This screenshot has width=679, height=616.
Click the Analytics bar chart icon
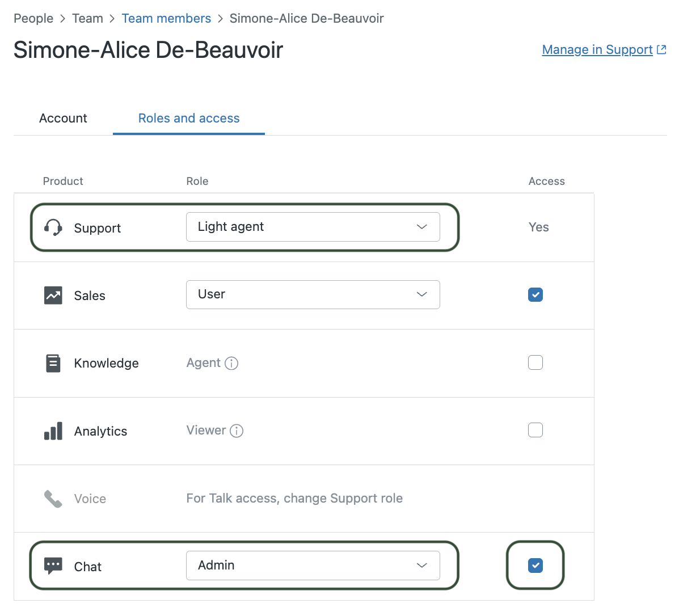click(53, 431)
